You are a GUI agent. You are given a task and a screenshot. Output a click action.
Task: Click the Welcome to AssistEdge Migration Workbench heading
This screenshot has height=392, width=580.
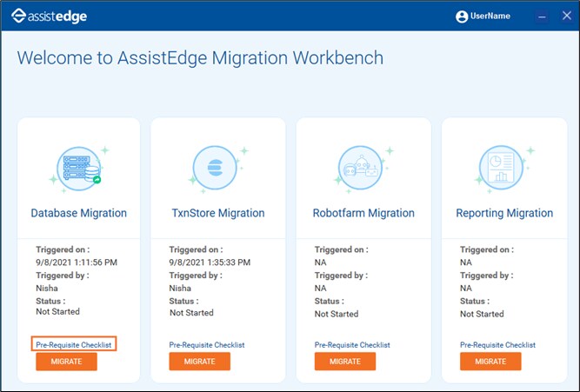(200, 58)
